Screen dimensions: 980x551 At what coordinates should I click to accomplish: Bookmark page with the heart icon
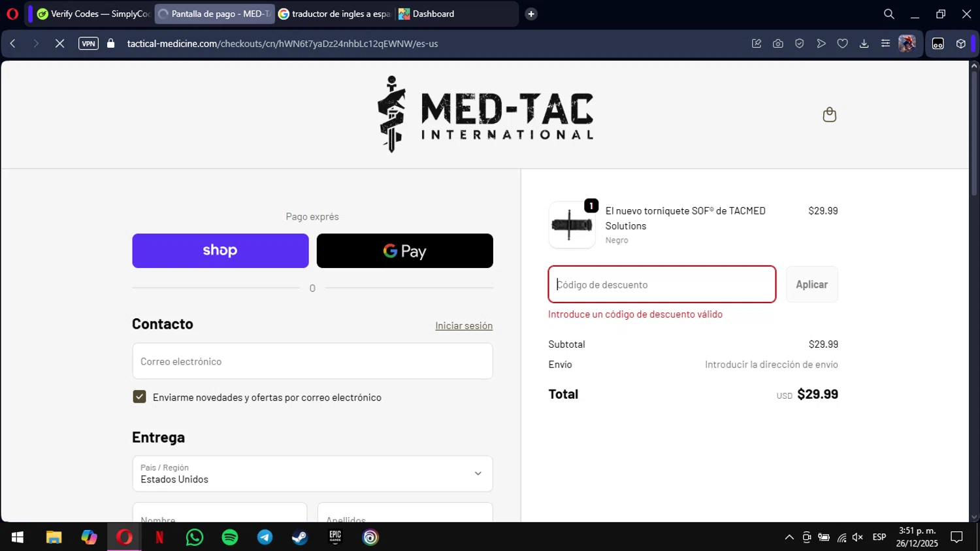pyautogui.click(x=842, y=44)
